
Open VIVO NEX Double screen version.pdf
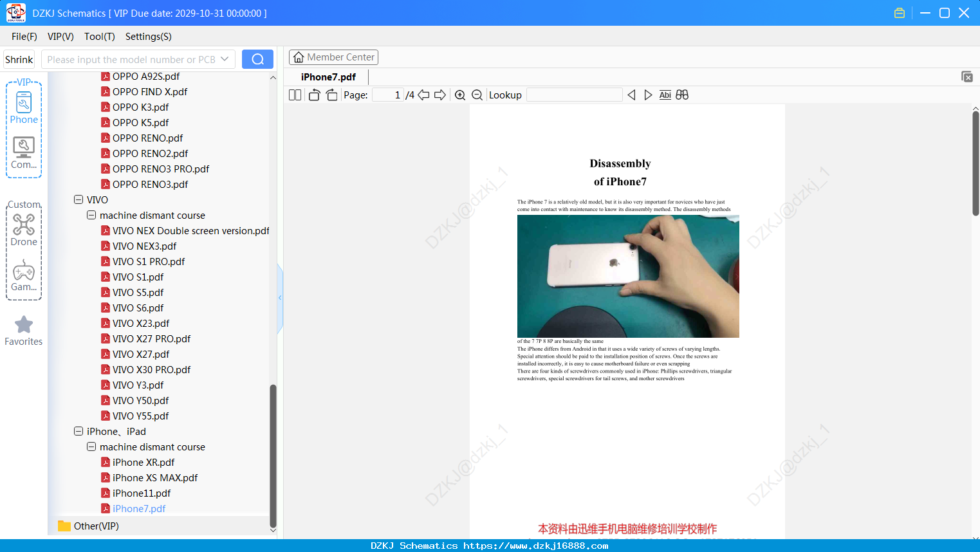click(185, 230)
